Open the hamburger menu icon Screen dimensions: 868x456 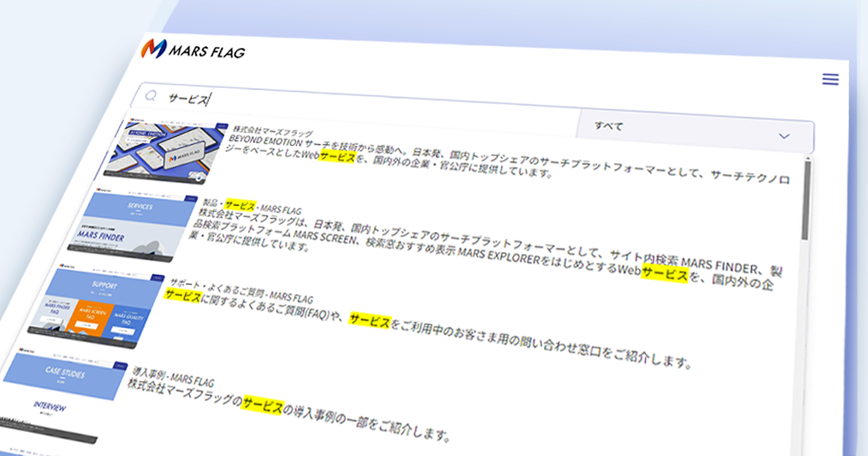830,80
